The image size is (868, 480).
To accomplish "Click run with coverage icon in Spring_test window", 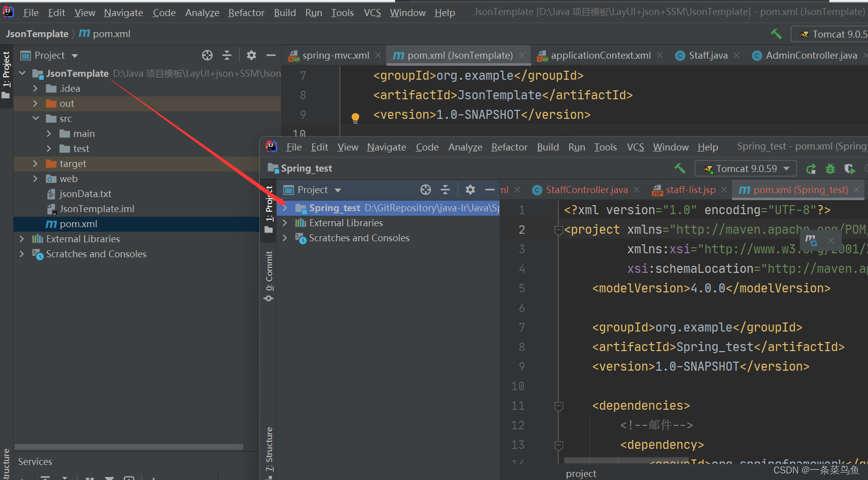I will pos(849,169).
